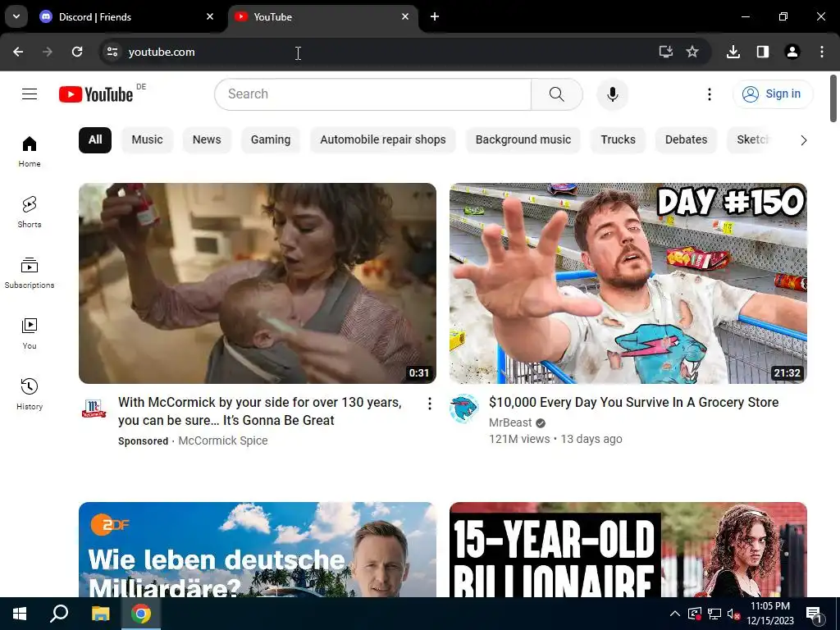Open the McCormick ad video thumbnail

pos(257,283)
